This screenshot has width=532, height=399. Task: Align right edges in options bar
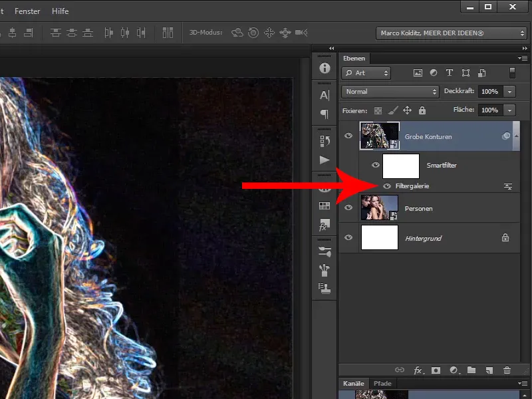[x=28, y=33]
